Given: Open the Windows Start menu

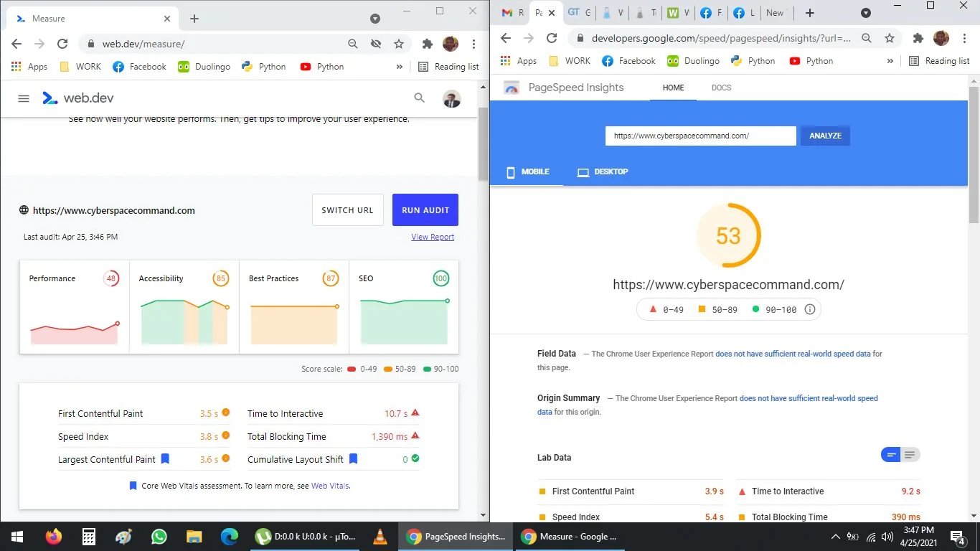Looking at the screenshot, I should (x=17, y=537).
